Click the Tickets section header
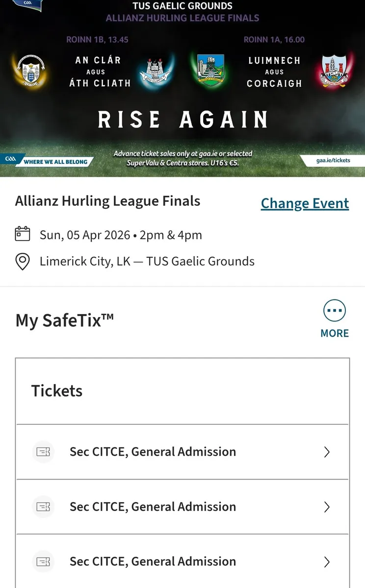This screenshot has width=365, height=588. click(x=56, y=391)
